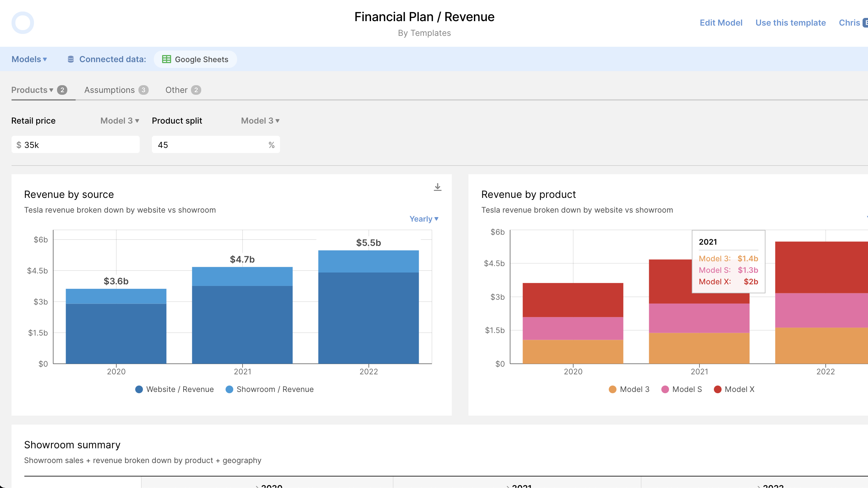868x488 pixels.
Task: Click the Use this template link
Action: point(790,22)
